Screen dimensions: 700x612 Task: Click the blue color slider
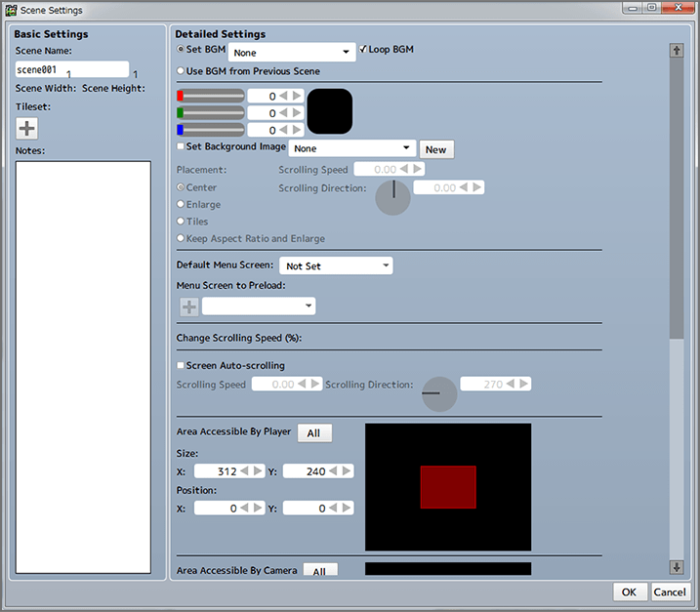(211, 130)
